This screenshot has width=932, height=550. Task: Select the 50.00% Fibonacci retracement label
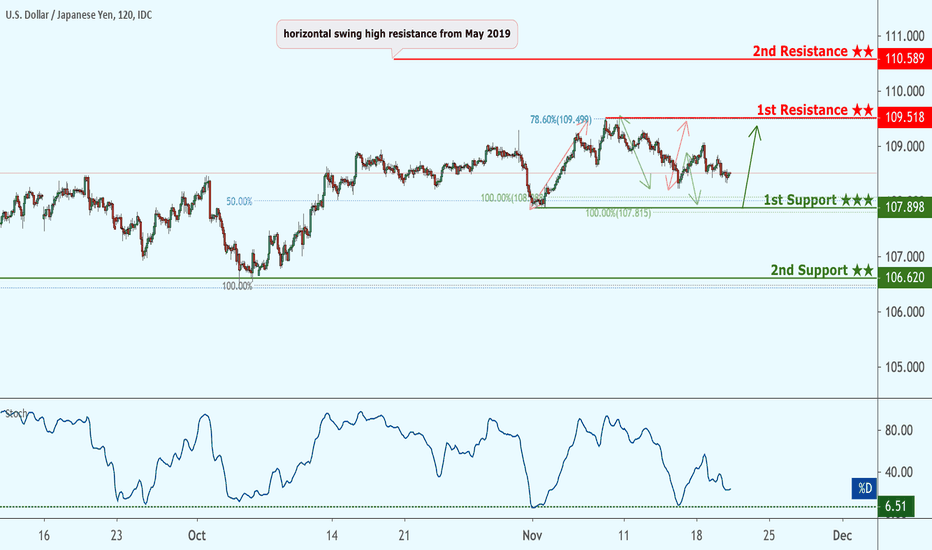[239, 201]
